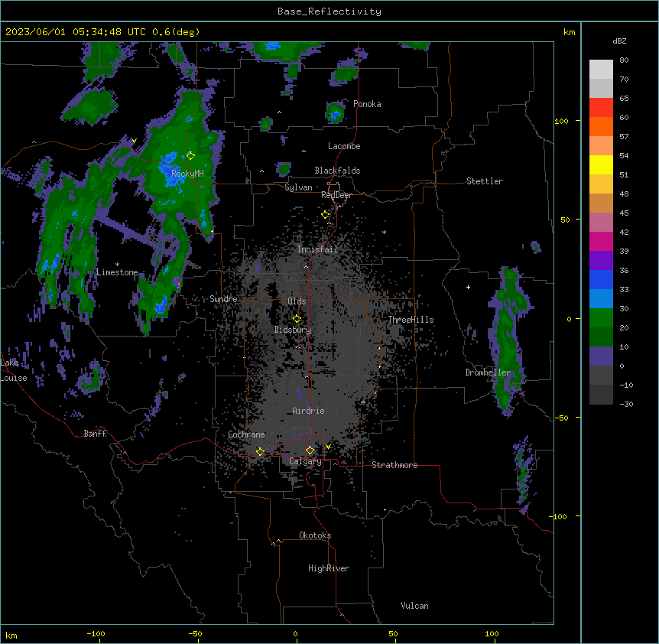Click the RedDeer city label
Viewport: 659px width, 644px height.
(x=336, y=195)
